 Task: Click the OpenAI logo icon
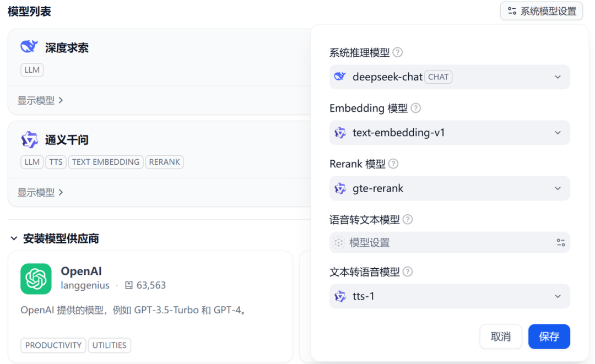coord(36,279)
